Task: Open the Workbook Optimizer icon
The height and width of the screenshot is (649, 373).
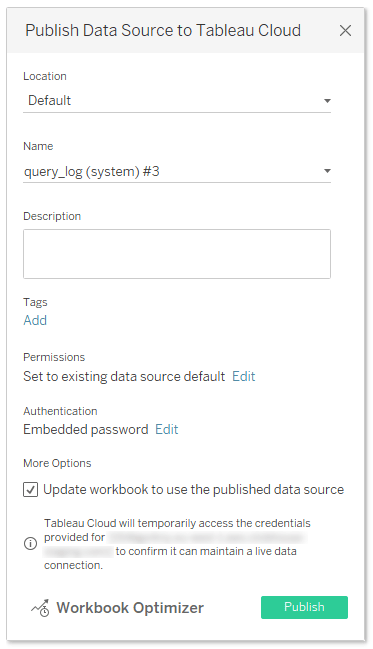Action: pyautogui.click(x=40, y=608)
